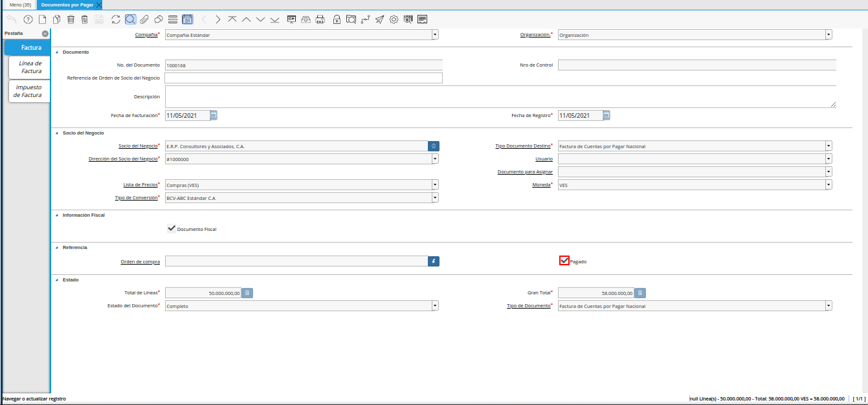Go to previous record up-arrow icon
Image resolution: width=868 pixels, height=405 pixels.
[x=246, y=19]
